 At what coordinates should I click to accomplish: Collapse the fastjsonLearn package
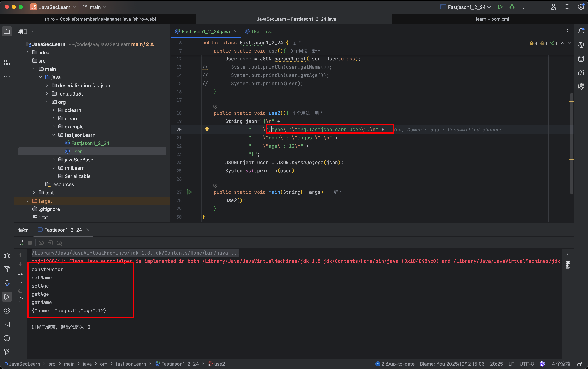tap(53, 135)
